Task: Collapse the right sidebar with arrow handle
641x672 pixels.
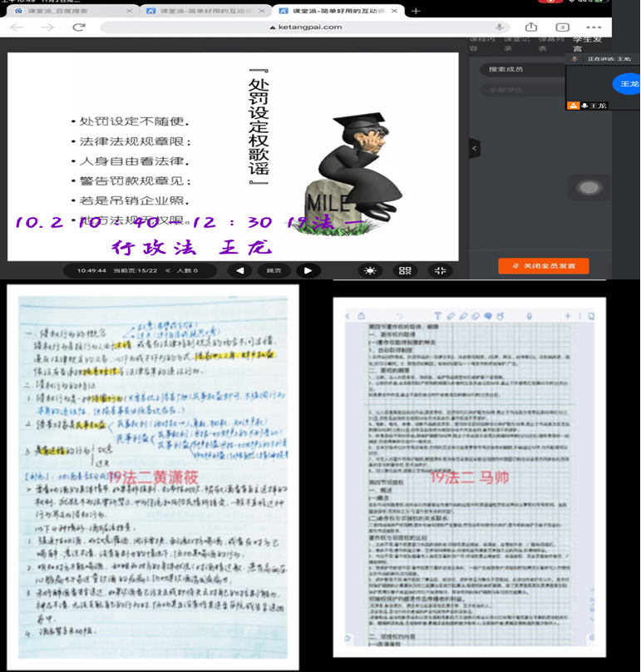Action: [475, 148]
